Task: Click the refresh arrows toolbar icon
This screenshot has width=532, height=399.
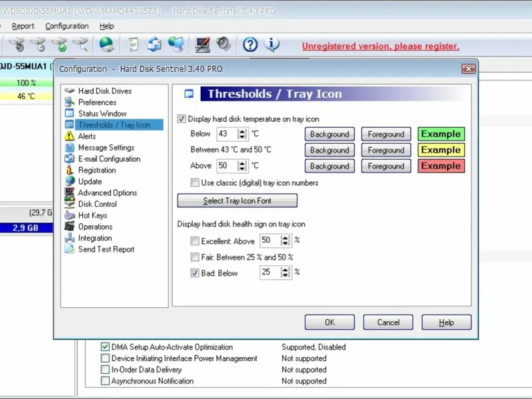Action: pyautogui.click(x=154, y=45)
